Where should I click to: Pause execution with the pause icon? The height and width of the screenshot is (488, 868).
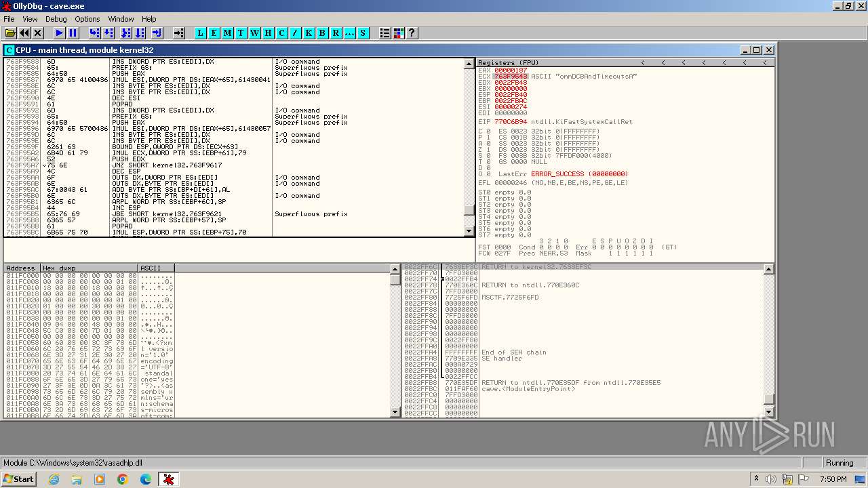[x=73, y=33]
